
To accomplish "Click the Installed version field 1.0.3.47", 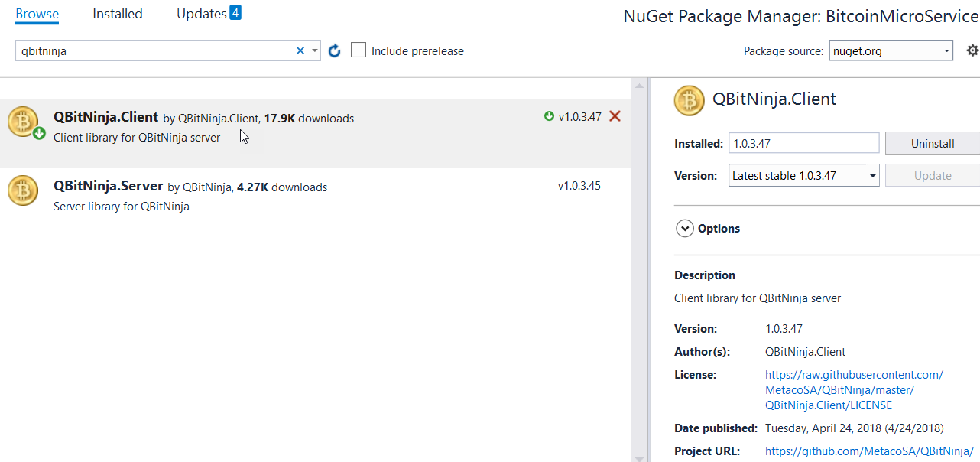I will [x=804, y=143].
